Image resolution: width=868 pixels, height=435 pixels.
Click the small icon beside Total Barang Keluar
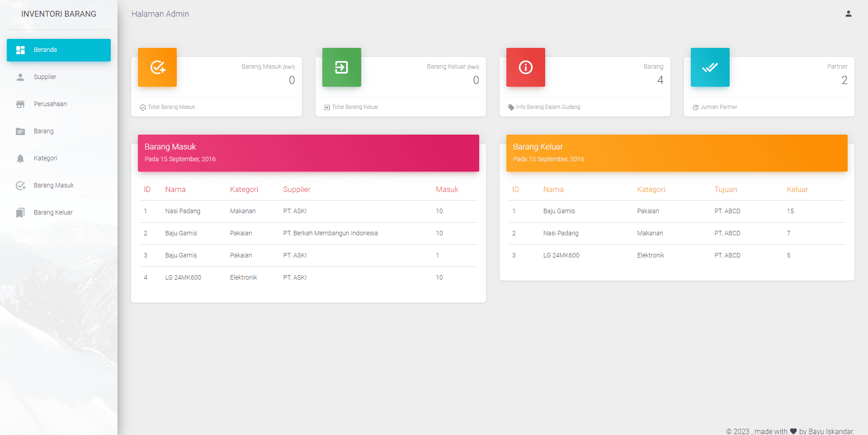point(327,108)
